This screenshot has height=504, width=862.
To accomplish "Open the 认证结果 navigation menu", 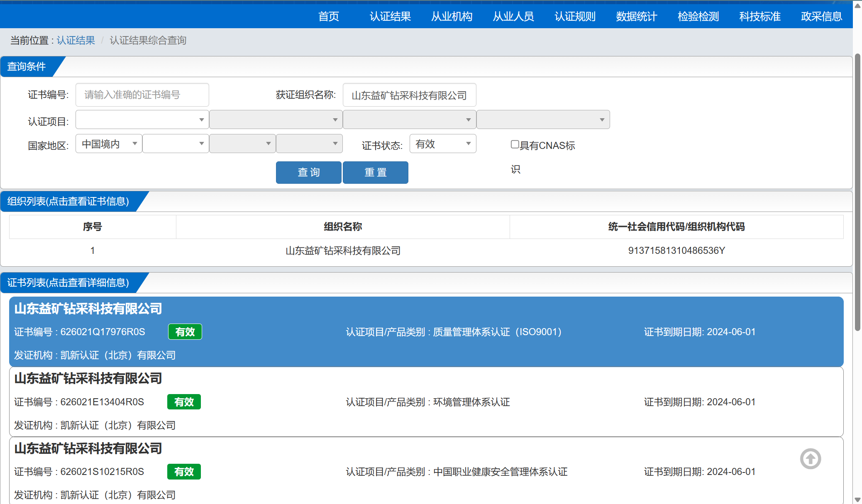I will coord(390,17).
